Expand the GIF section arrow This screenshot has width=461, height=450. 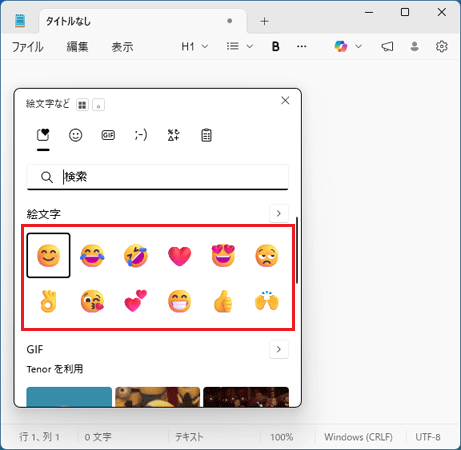[279, 349]
